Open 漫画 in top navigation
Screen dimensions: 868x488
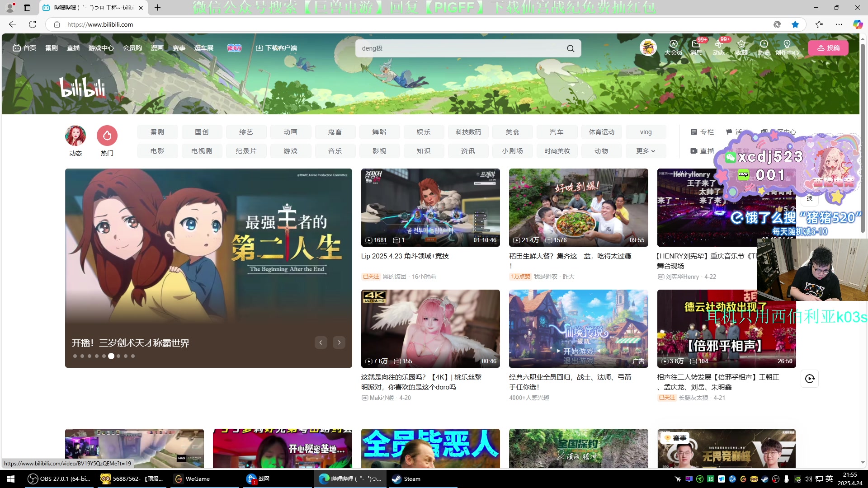(x=157, y=48)
